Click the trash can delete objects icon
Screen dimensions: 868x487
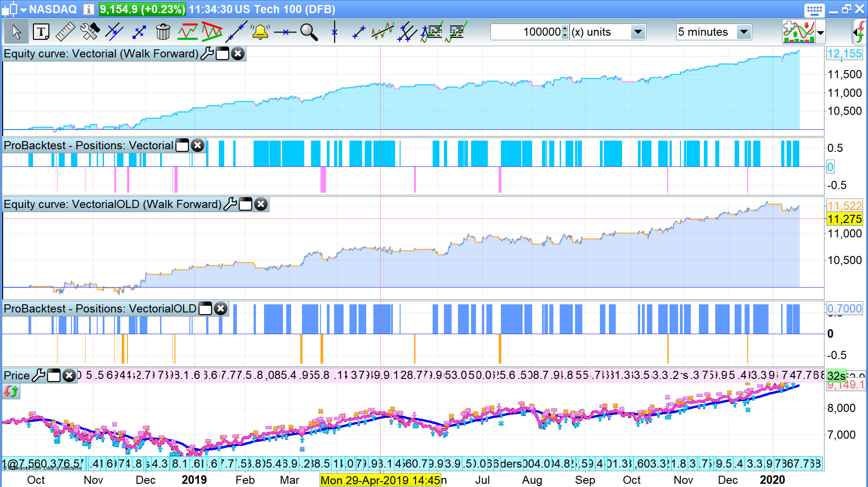pos(163,32)
